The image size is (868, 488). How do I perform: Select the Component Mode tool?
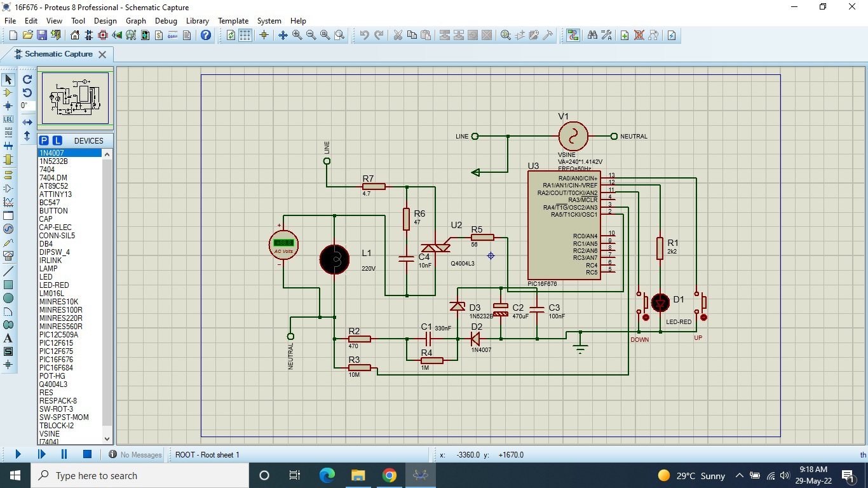coord(8,93)
